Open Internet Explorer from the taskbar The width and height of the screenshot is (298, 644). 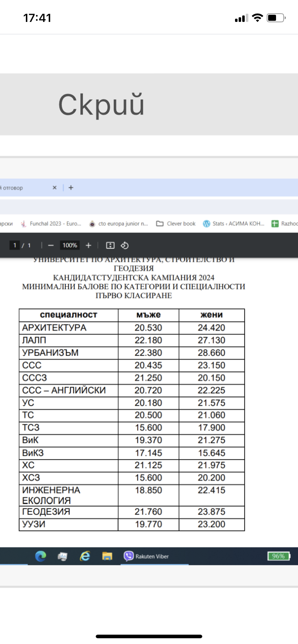coord(85,556)
